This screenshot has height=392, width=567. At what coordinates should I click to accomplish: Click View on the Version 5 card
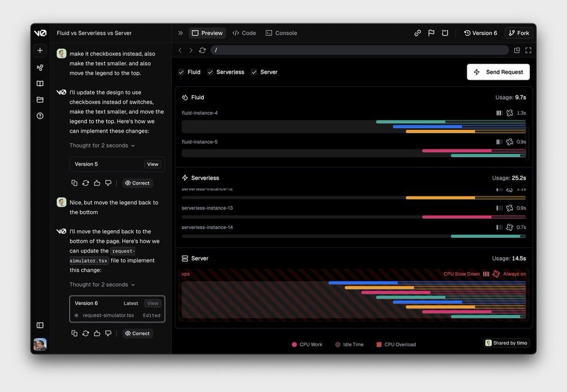pos(152,164)
